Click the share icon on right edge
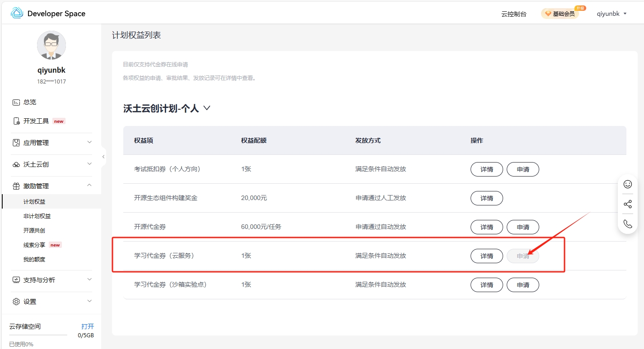Viewport: 644px width, 349px height. coord(628,204)
